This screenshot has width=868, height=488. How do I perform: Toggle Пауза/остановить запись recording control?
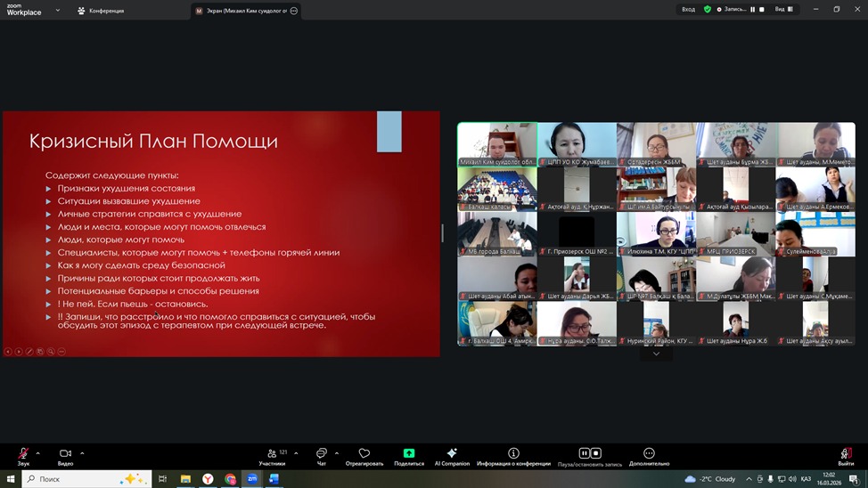click(589, 454)
